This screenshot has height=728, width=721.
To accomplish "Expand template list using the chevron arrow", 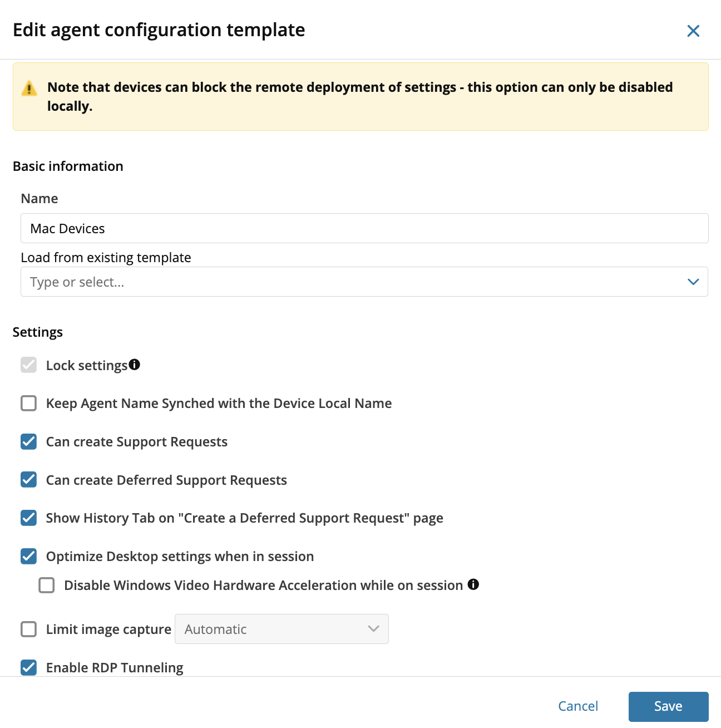I will [693, 282].
